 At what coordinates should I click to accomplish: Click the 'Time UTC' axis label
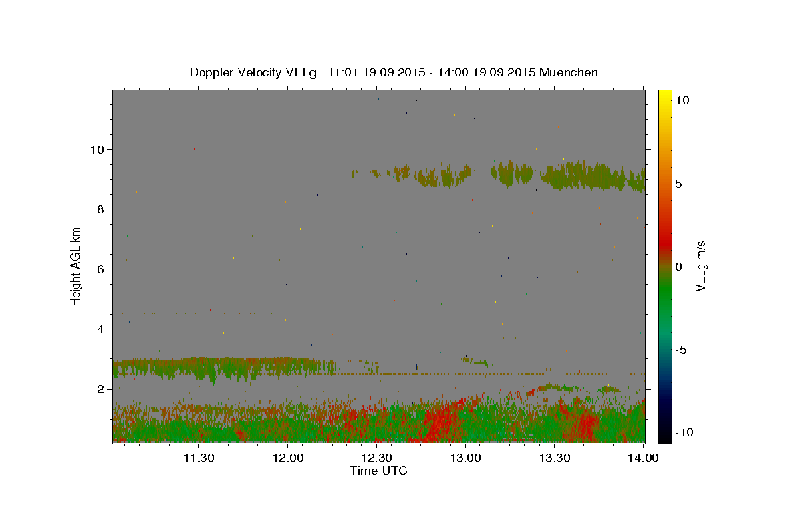378,471
